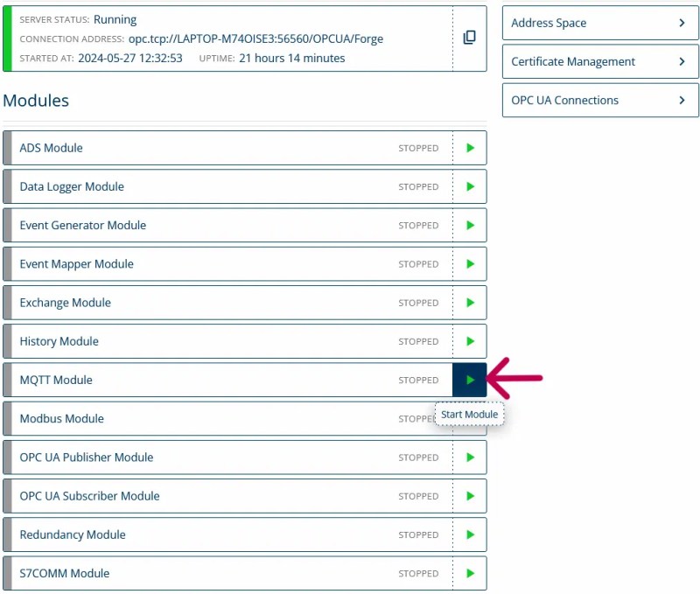Select the ADS Module name

point(51,148)
